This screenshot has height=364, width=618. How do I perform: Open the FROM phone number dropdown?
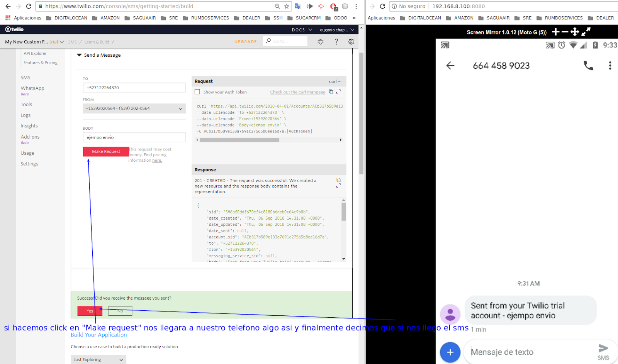coord(134,108)
